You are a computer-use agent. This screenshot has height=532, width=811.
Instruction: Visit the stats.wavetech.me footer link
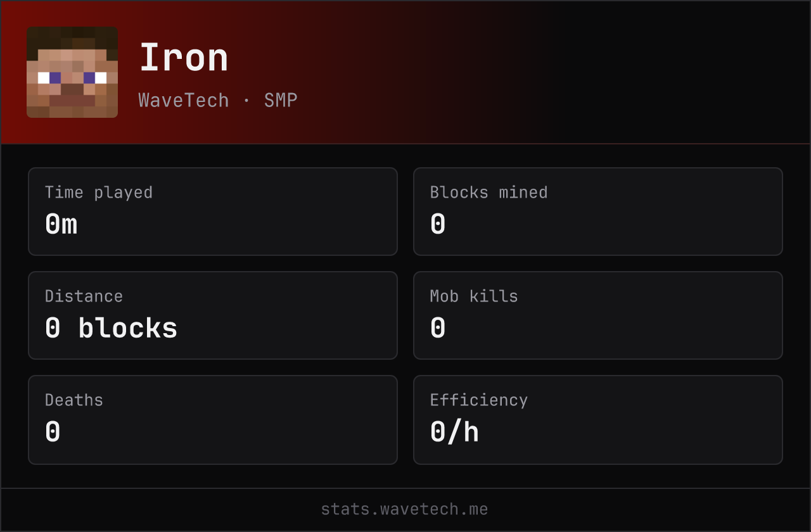pyautogui.click(x=405, y=509)
